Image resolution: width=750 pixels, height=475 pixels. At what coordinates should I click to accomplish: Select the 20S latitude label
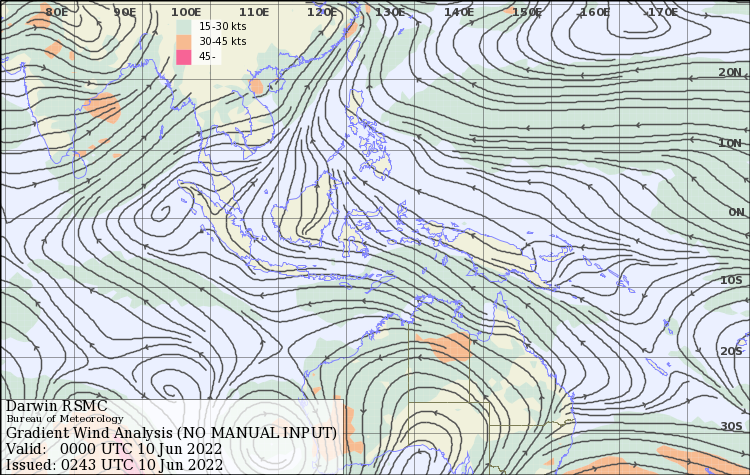(x=732, y=351)
